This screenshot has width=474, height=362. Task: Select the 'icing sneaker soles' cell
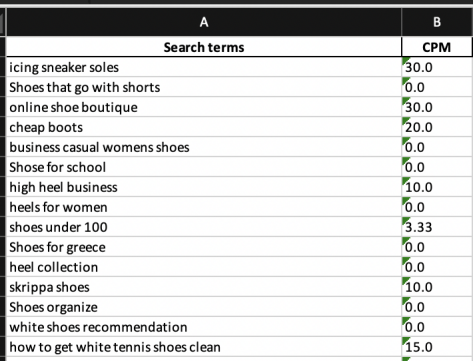(x=204, y=67)
